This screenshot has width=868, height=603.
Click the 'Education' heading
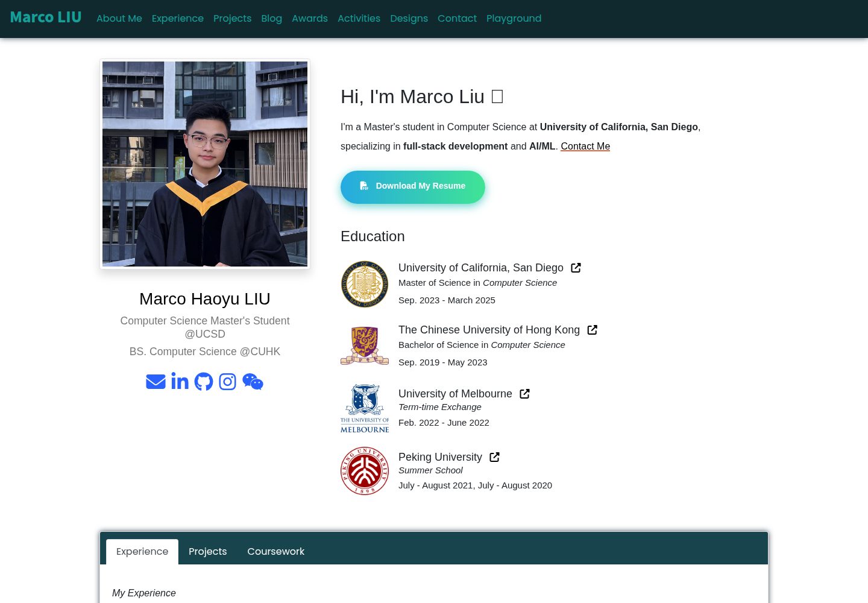click(373, 236)
